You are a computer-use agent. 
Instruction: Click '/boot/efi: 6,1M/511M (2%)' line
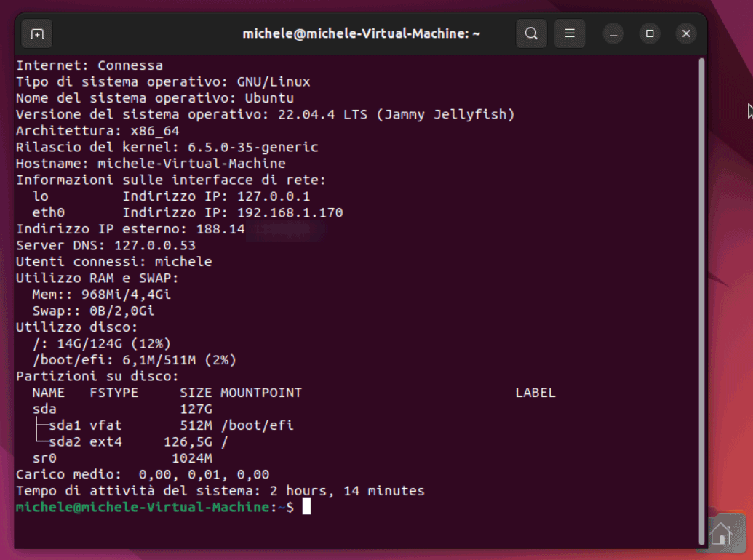(135, 360)
